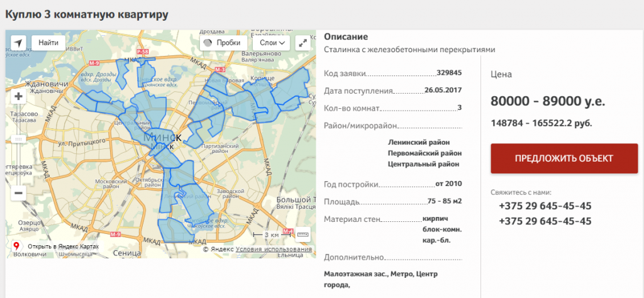Activate the ruler distance measurement tool
The width and height of the screenshot is (644, 298).
pyautogui.click(x=303, y=234)
